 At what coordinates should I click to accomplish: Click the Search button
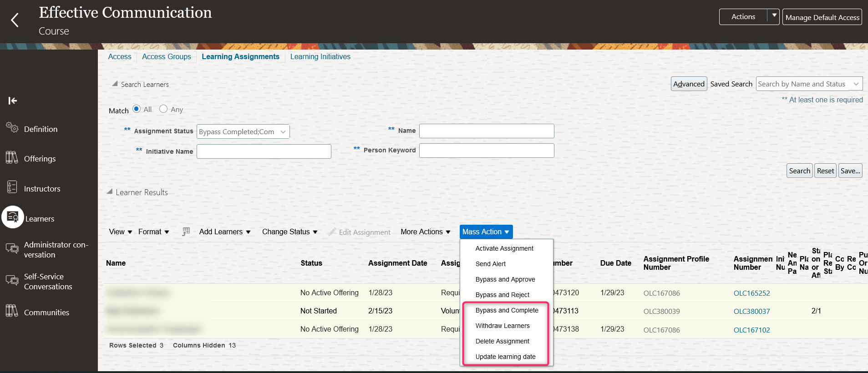[x=800, y=171]
